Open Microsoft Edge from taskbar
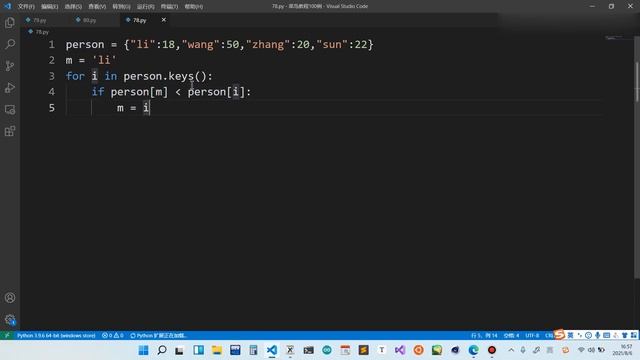The image size is (640, 360). click(473, 350)
